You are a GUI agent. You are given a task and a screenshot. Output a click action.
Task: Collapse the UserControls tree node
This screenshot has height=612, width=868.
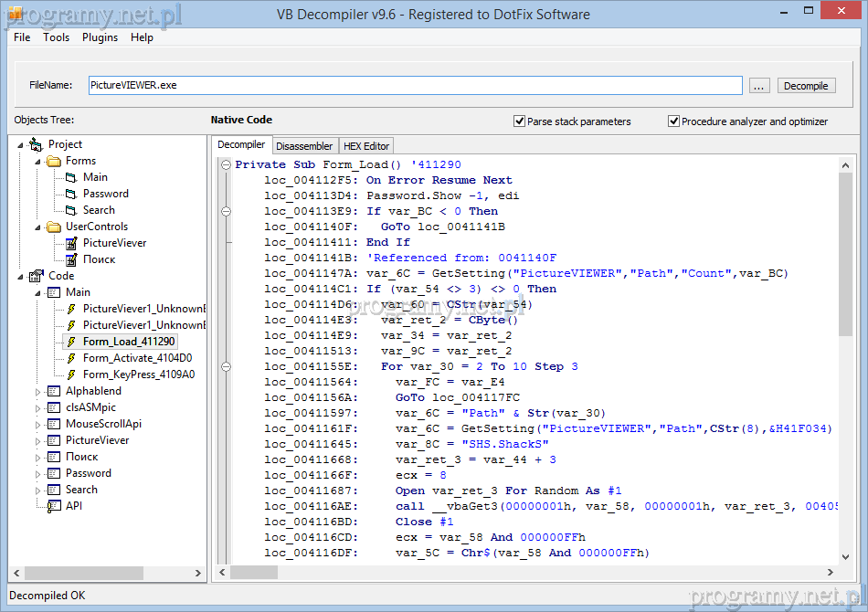point(38,227)
